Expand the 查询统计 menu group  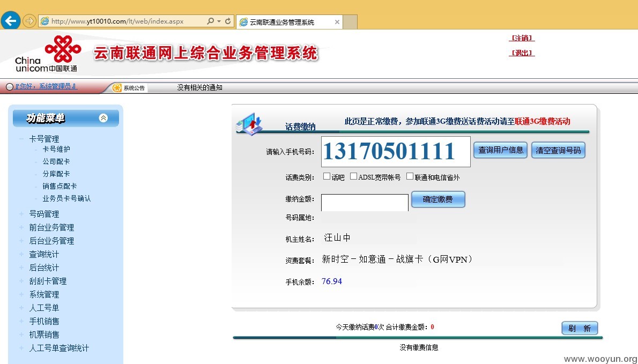44,254
